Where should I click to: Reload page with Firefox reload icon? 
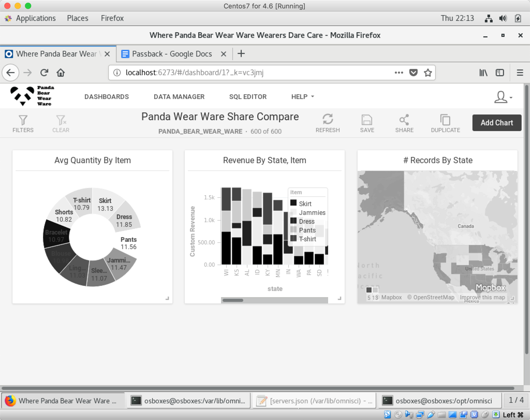[45, 73]
